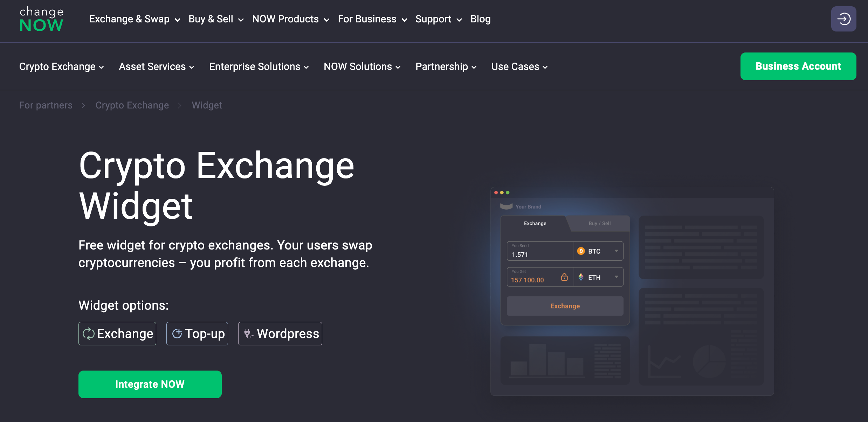Click the Ethereum coin icon in the widget preview
The image size is (868, 422).
coord(581,277)
